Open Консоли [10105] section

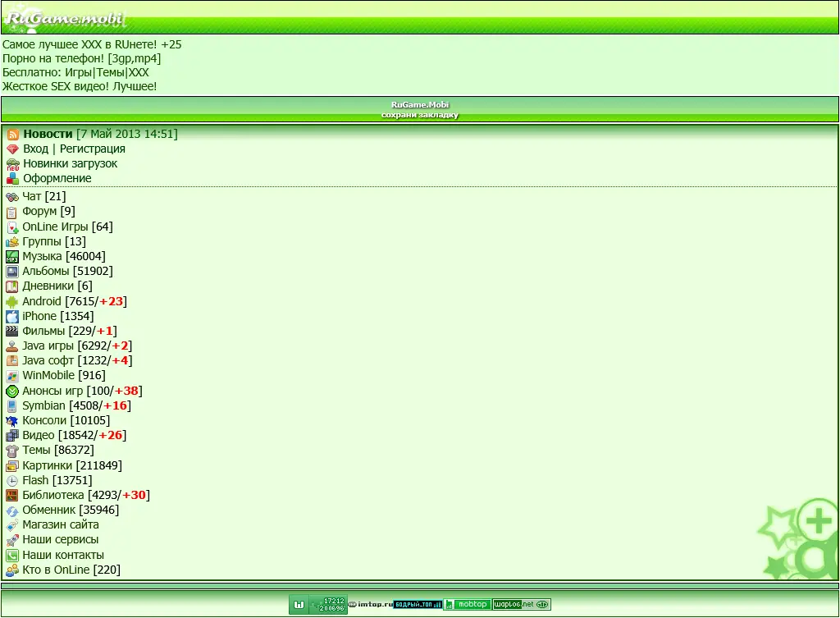click(66, 421)
